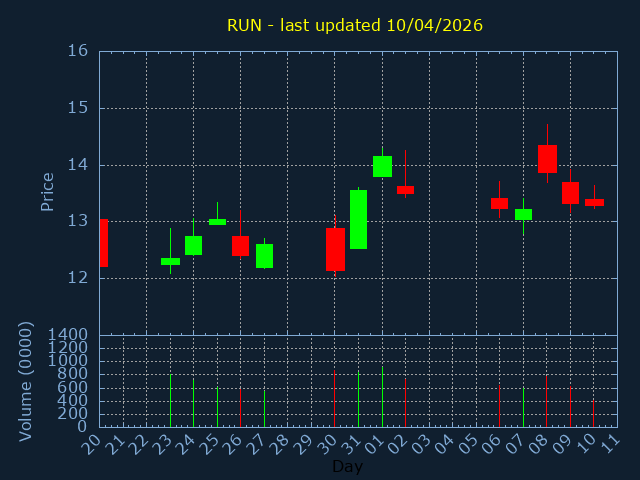Click the red volume bar for day 08
Viewport: 640px width, 480px height.
pos(546,400)
